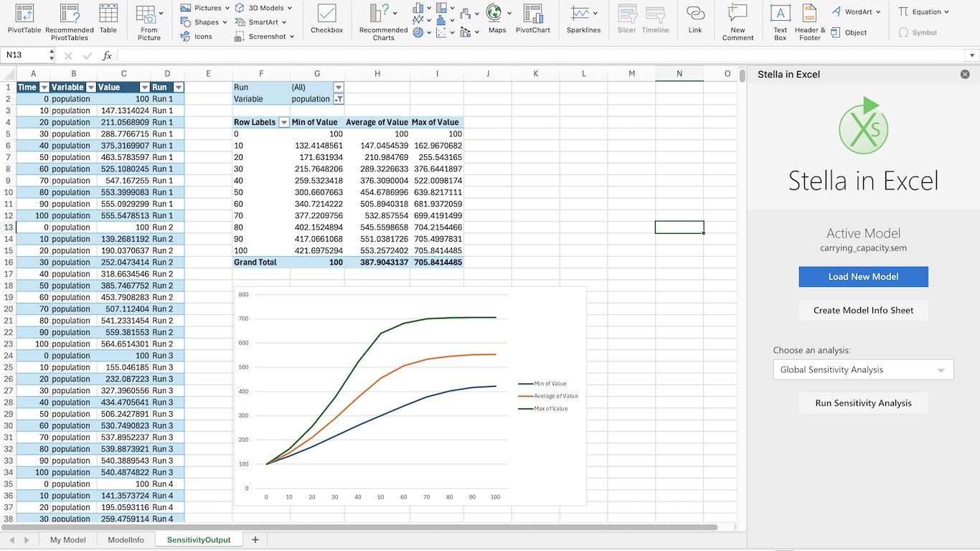980x551 pixels.
Task: Open the Time column filter dropdown
Action: pos(44,88)
